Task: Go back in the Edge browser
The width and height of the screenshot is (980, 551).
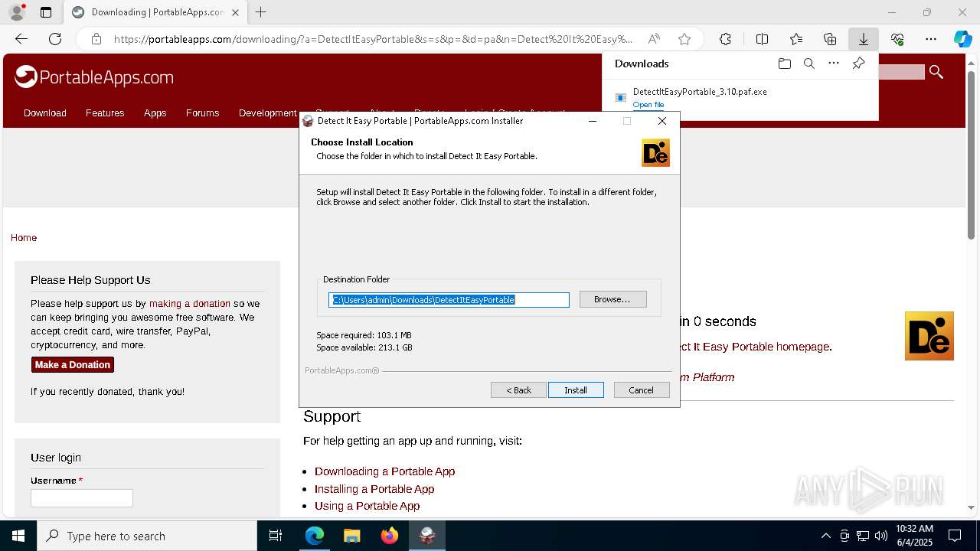Action: point(21,39)
